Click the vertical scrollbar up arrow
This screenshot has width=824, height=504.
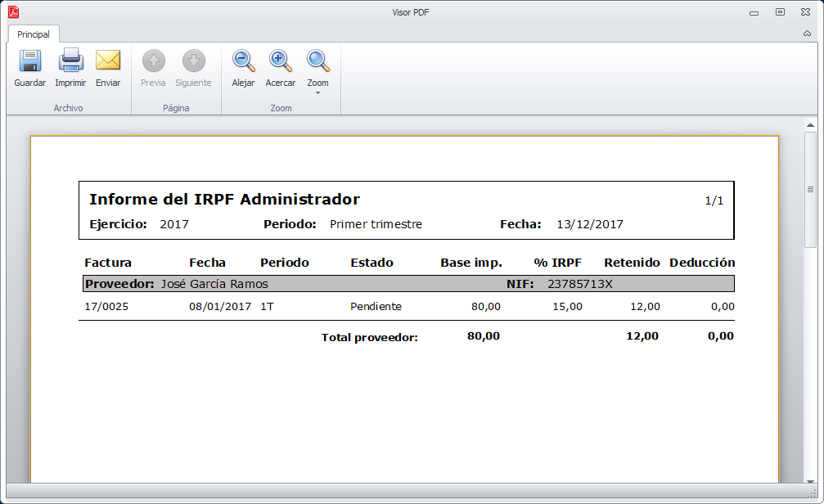810,125
